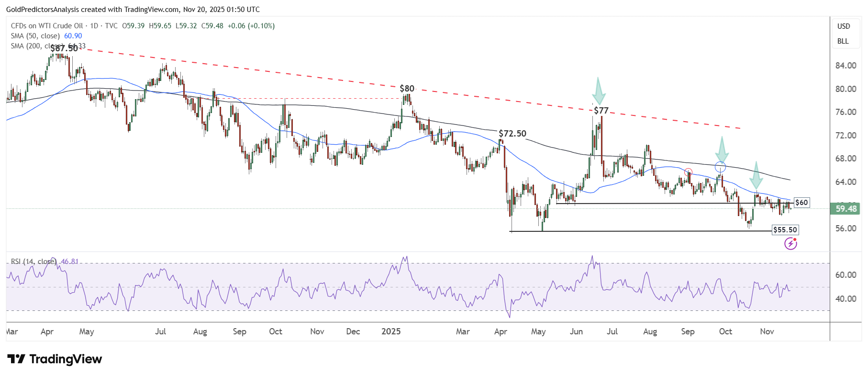The height and width of the screenshot is (377, 868).
Task: Click the purple lightning bolt icon
Action: click(790, 244)
